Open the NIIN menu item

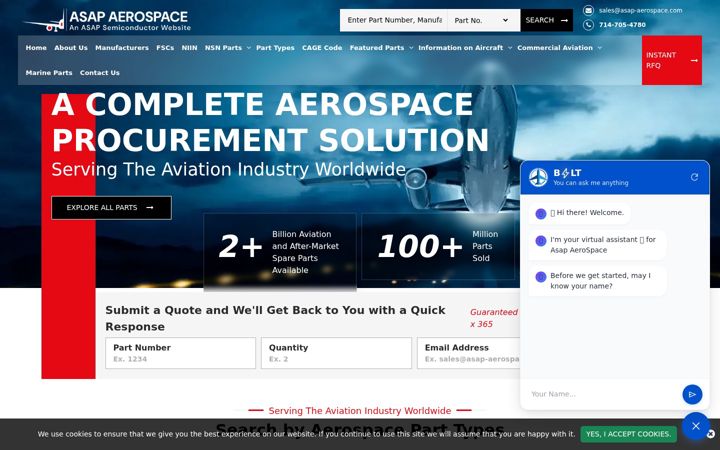(x=189, y=48)
